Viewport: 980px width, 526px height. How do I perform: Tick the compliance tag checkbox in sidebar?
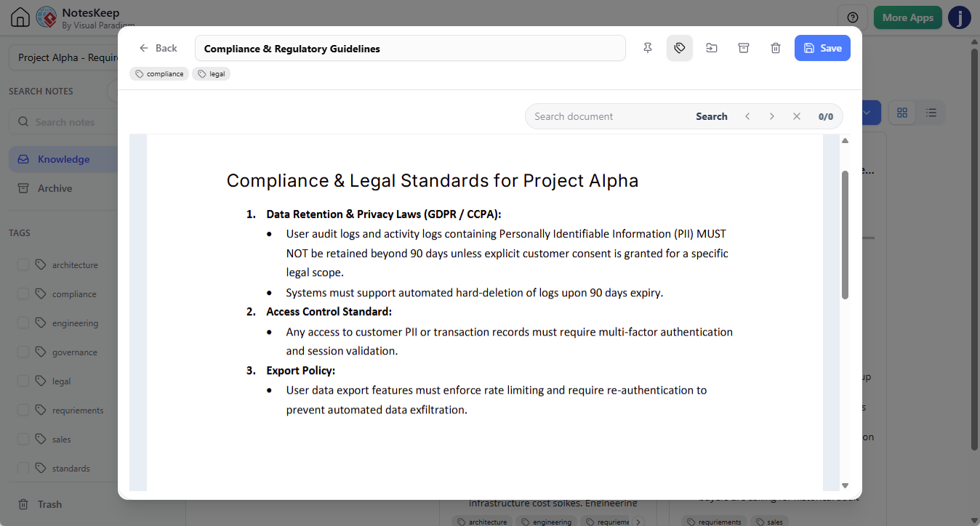click(x=23, y=294)
